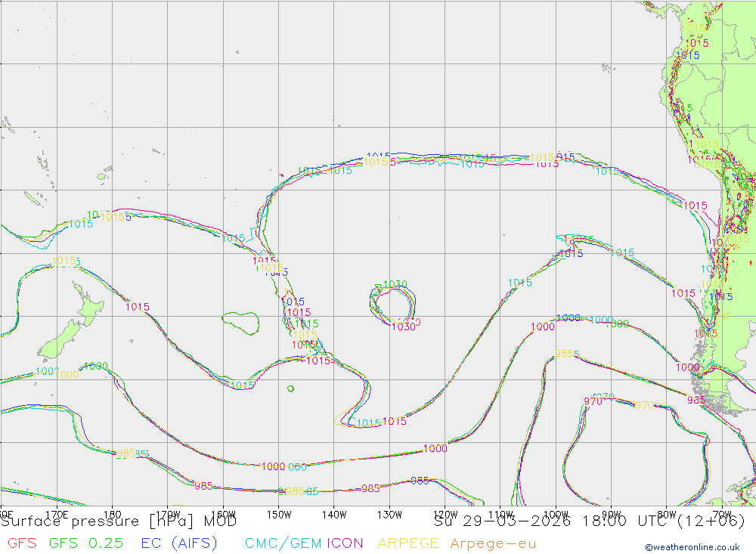Click the yellow 970 contour label
The image size is (756, 554).
[x=644, y=405]
